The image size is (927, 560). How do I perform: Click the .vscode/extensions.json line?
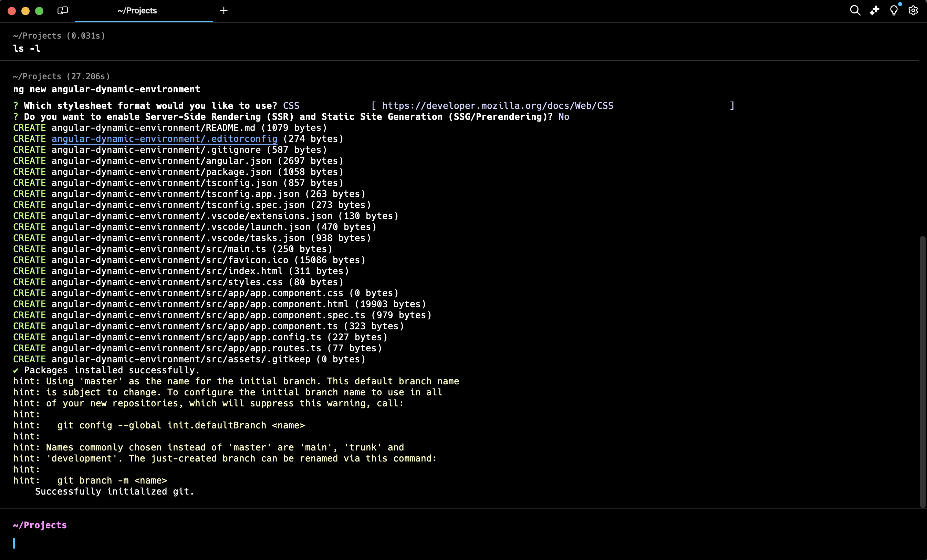tap(206, 216)
